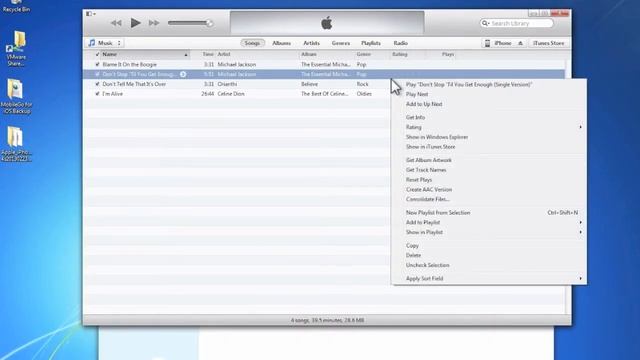Screen dimensions: 640x360
Task: Click the status bar song count text
Action: click(x=327, y=320)
